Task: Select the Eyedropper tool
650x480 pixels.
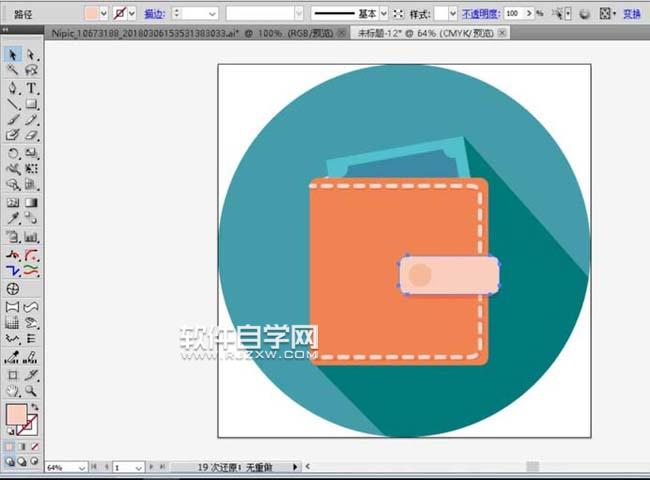Action: (13, 218)
